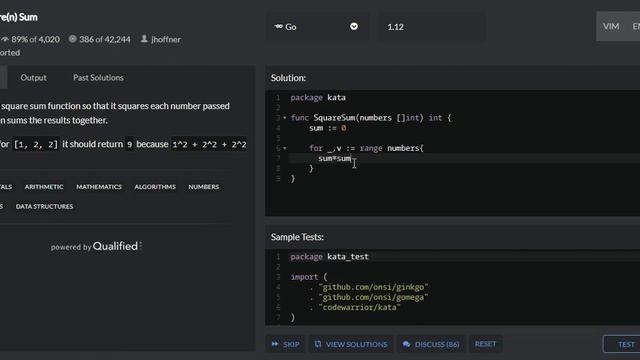Click the [1, 2, 2] example code

click(36, 144)
